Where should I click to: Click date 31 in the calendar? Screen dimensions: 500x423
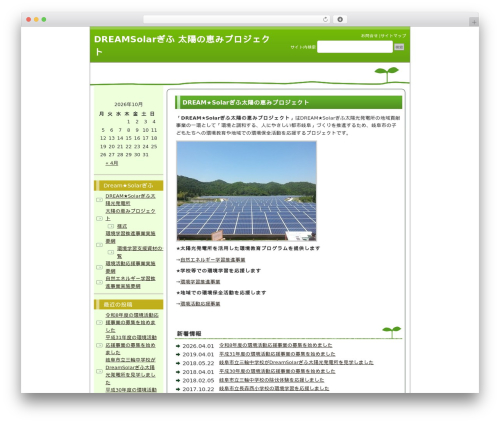point(145,155)
